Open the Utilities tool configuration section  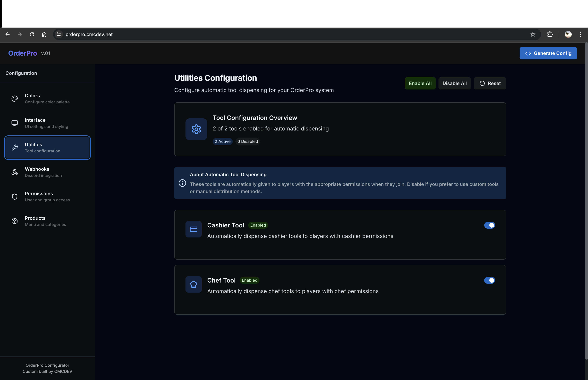(x=47, y=147)
